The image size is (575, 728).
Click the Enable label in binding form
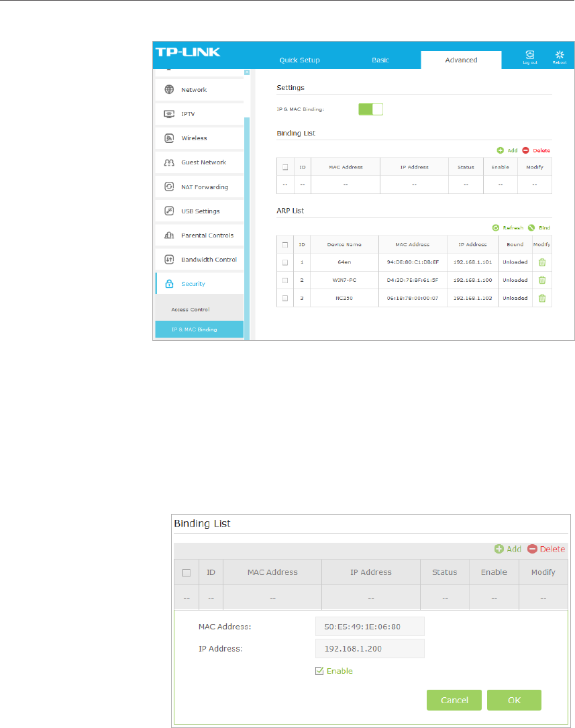pyautogui.click(x=339, y=671)
